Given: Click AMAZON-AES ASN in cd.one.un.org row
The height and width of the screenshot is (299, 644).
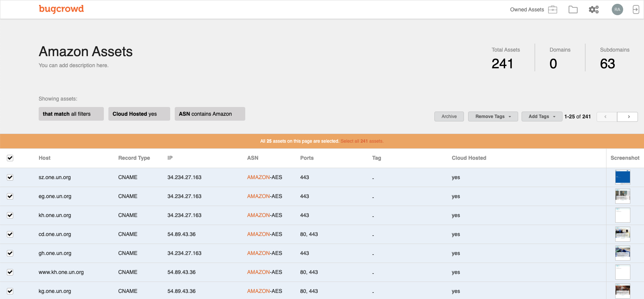Looking at the screenshot, I should tap(265, 234).
